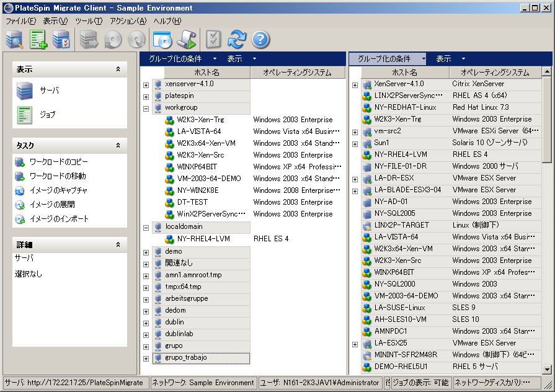
Task: Expand the xenserver-4.1.0 group node
Action: [x=146, y=84]
